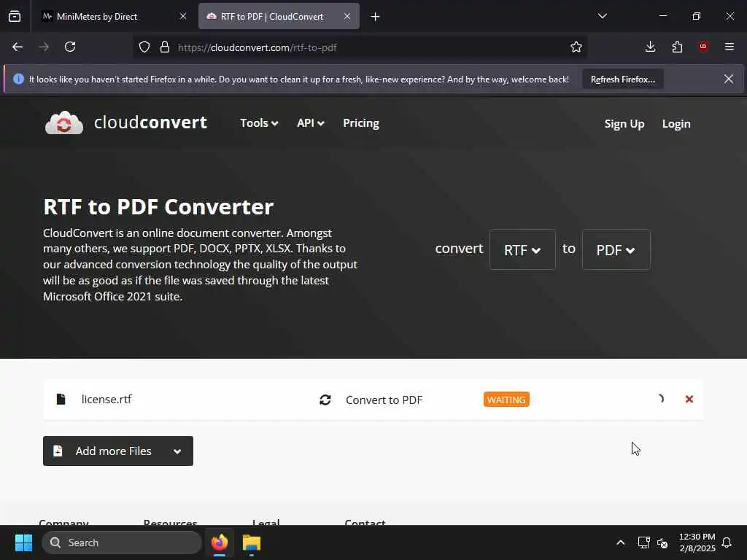This screenshot has height=560, width=747.
Task: Open the Pricing page
Action: click(x=361, y=122)
